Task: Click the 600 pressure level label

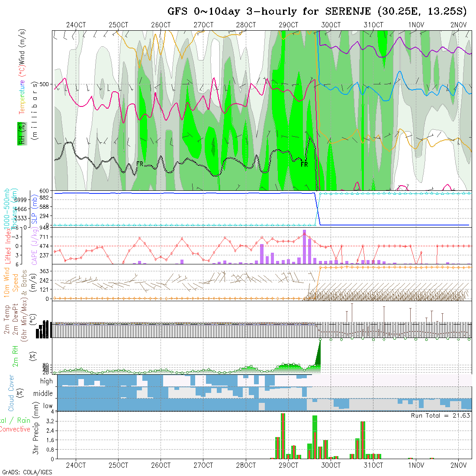Action: (44, 191)
